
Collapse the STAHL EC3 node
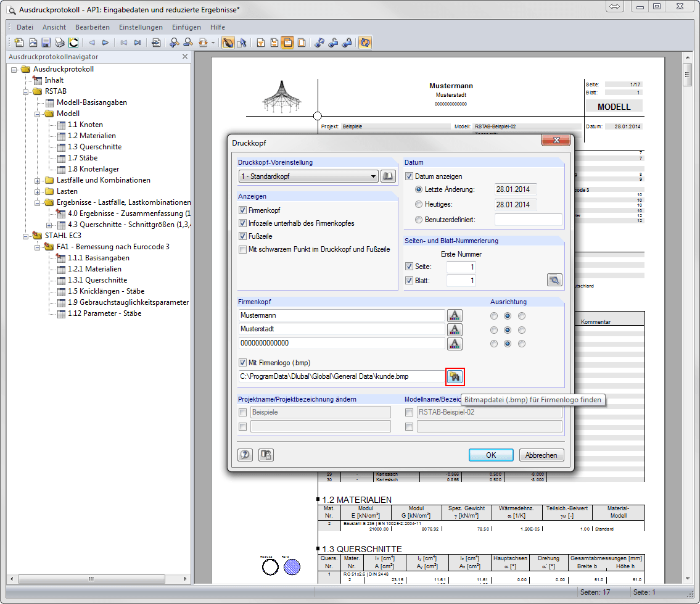tap(25, 236)
